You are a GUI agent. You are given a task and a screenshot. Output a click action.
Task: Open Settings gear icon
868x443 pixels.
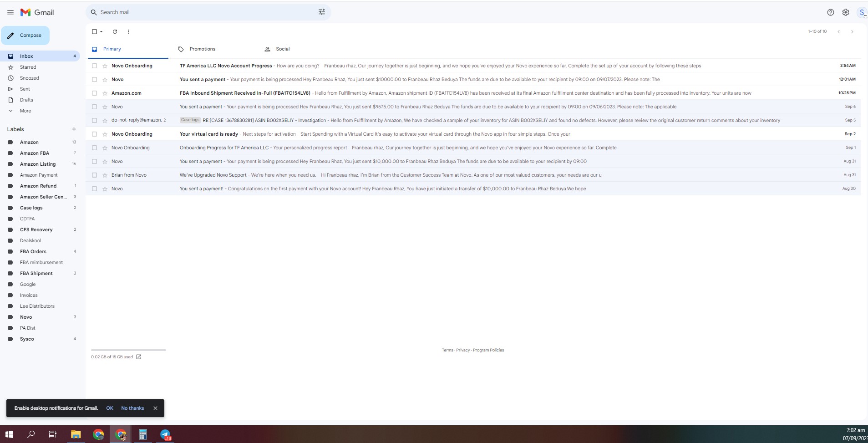click(846, 12)
